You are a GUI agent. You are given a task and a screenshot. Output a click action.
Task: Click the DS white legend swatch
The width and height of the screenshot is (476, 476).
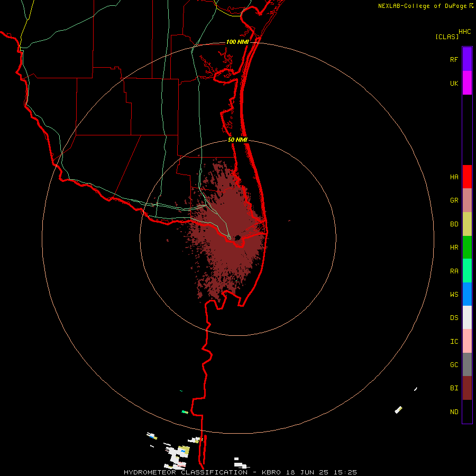click(x=467, y=317)
